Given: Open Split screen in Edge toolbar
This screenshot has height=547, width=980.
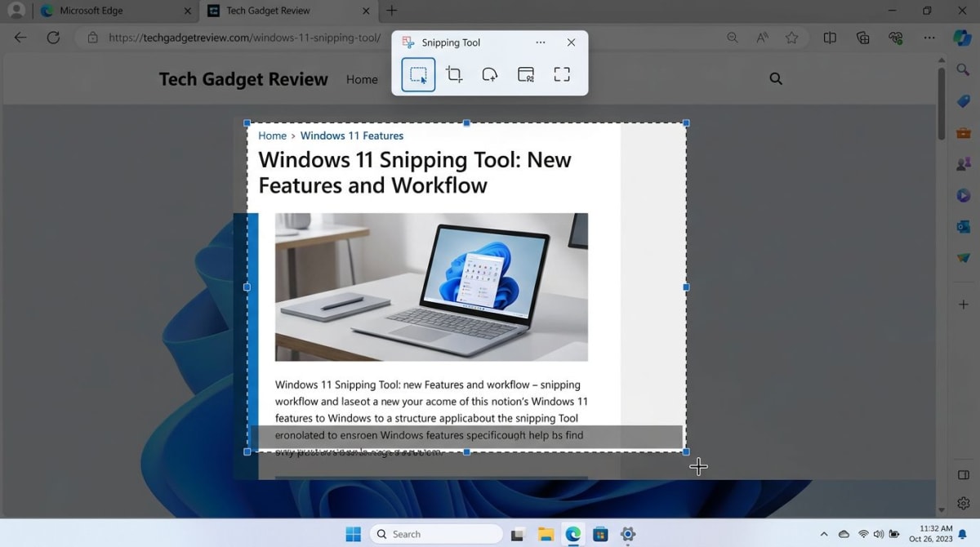Looking at the screenshot, I should tap(830, 38).
